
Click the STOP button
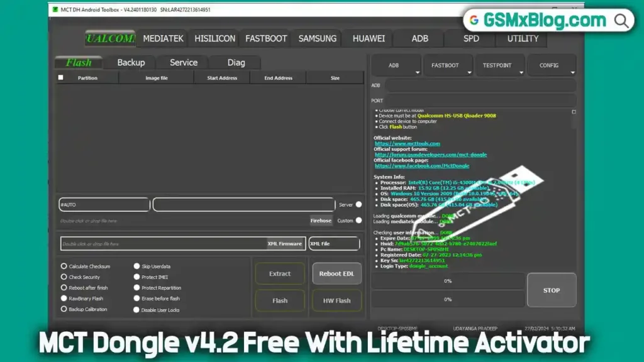pyautogui.click(x=552, y=290)
